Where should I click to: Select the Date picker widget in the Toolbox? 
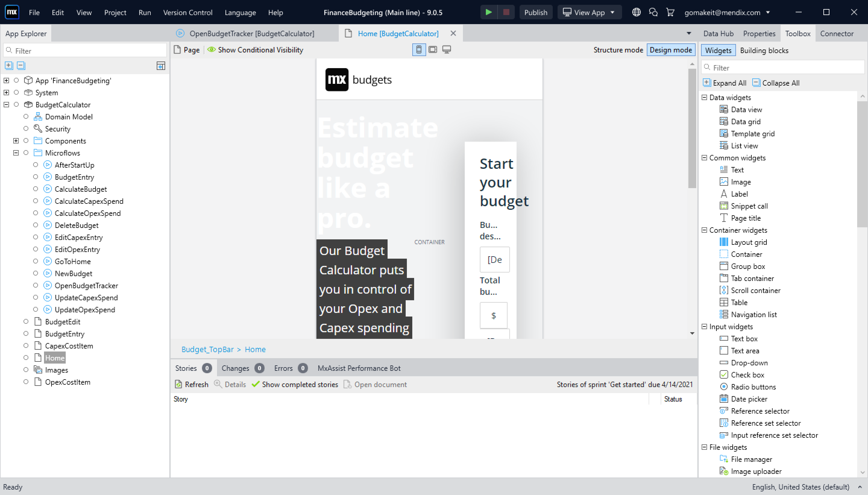tap(749, 399)
